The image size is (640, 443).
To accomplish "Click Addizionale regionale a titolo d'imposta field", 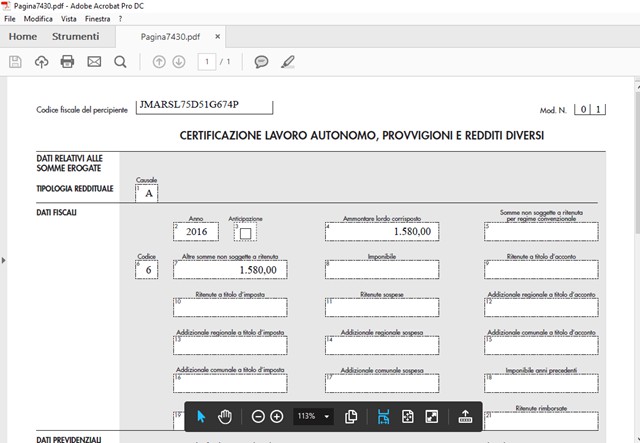I will 230,345.
